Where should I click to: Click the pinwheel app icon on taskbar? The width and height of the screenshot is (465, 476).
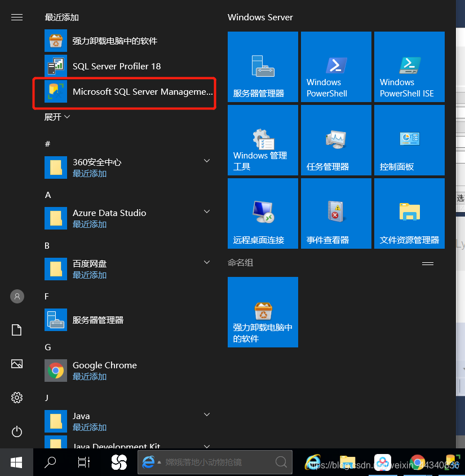click(119, 462)
